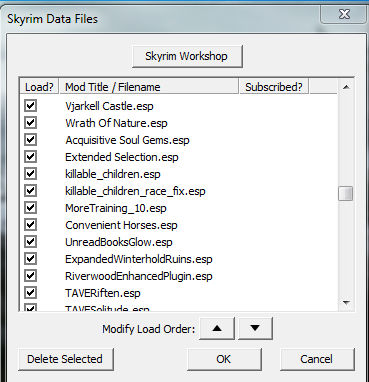Move mod up in load order

pos(217,328)
